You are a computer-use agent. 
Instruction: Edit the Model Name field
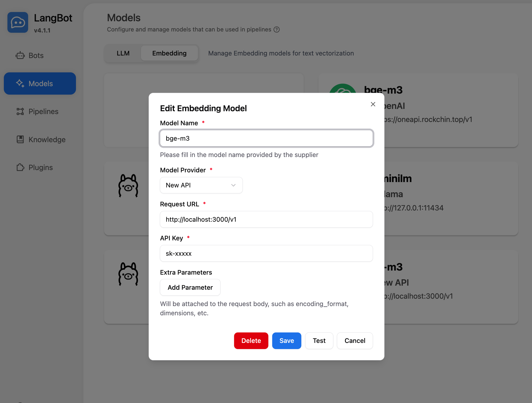click(266, 138)
